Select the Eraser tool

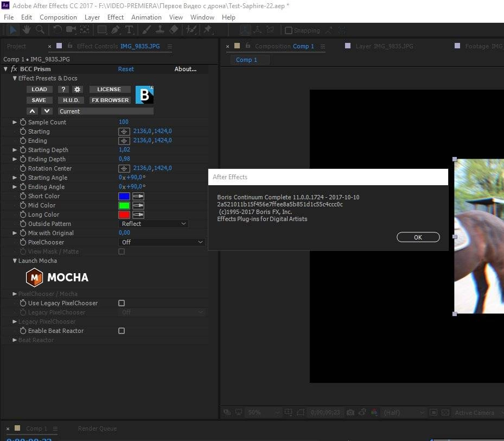(174, 30)
